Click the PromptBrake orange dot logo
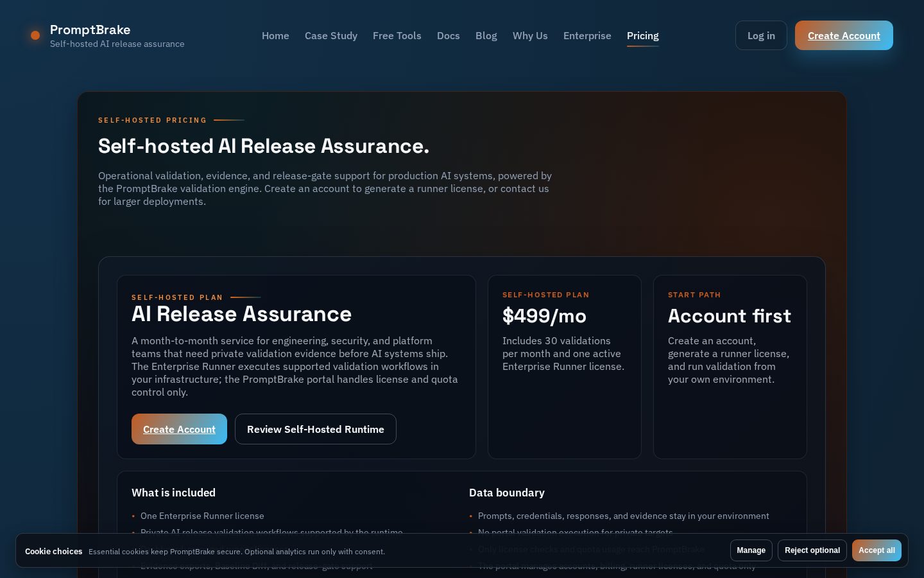This screenshot has width=924, height=578. [x=35, y=35]
